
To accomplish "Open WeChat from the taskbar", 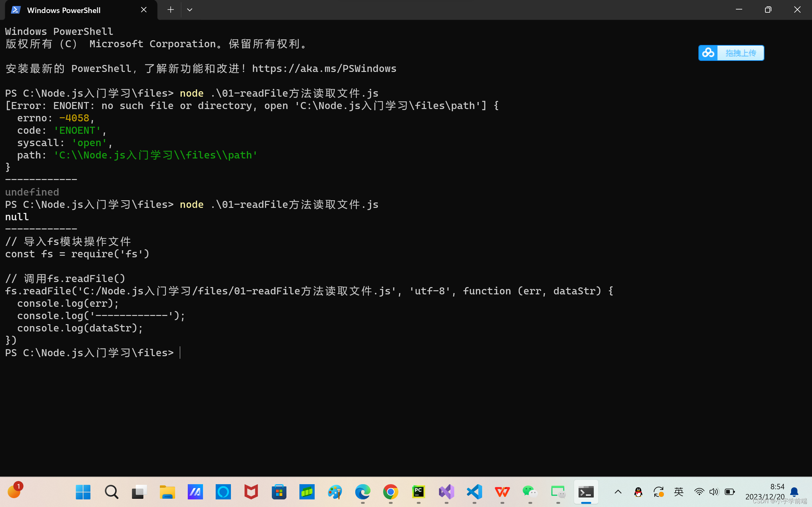I will point(530,492).
